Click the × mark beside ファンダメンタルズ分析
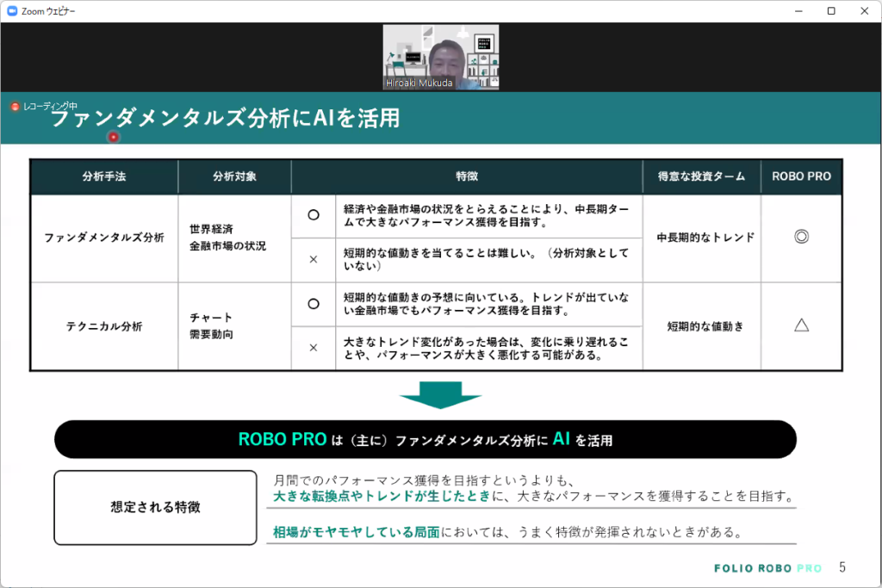The width and height of the screenshot is (882, 588). click(x=314, y=259)
